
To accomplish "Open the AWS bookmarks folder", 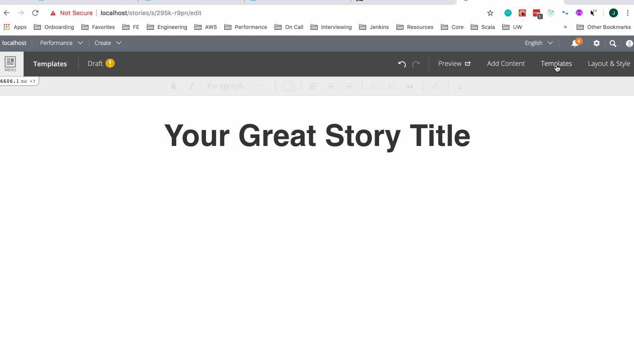I will point(206,27).
